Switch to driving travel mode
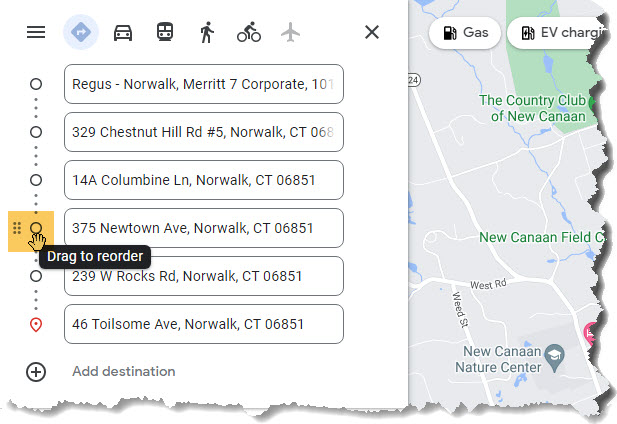 [123, 32]
